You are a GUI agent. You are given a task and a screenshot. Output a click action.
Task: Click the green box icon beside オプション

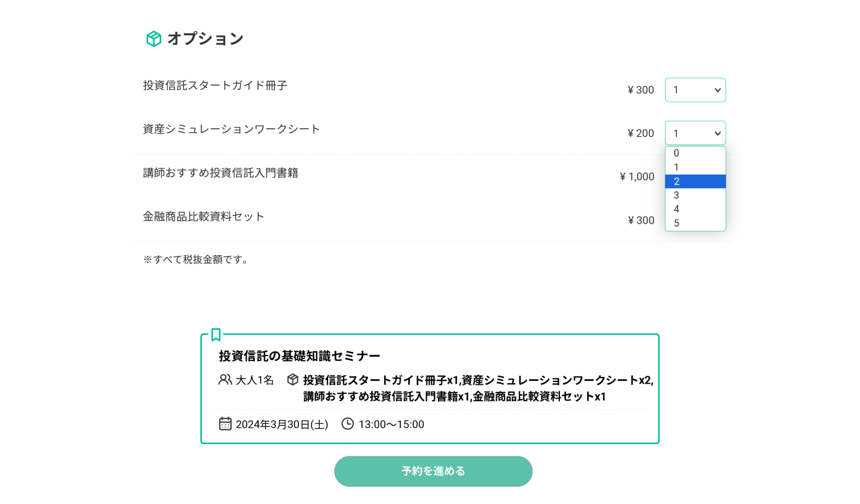(153, 39)
